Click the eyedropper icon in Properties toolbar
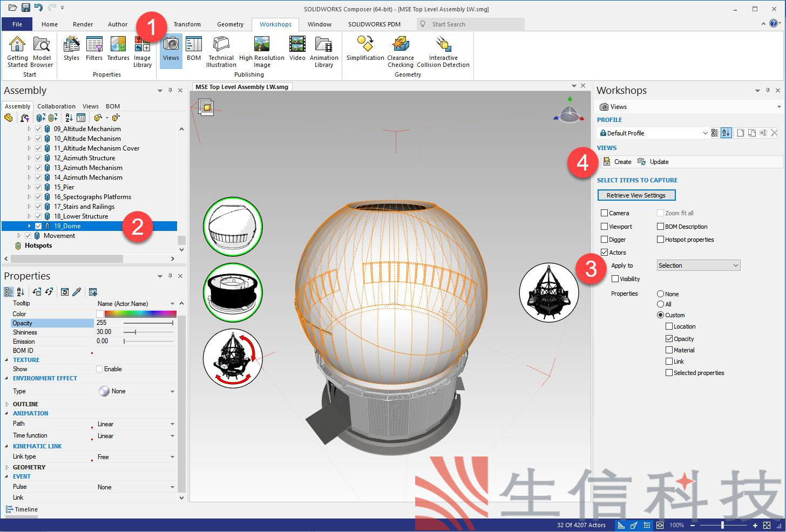Screen dimensions: 786x532 pyautogui.click(x=77, y=292)
